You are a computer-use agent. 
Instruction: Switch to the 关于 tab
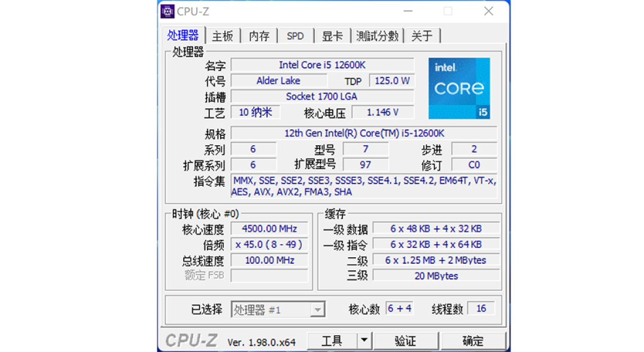tap(422, 36)
